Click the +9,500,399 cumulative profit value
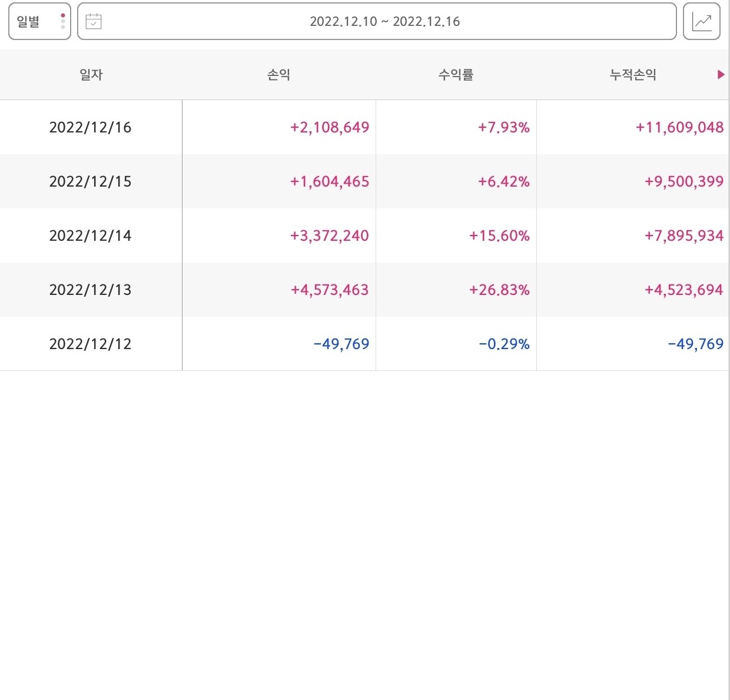 coord(683,181)
